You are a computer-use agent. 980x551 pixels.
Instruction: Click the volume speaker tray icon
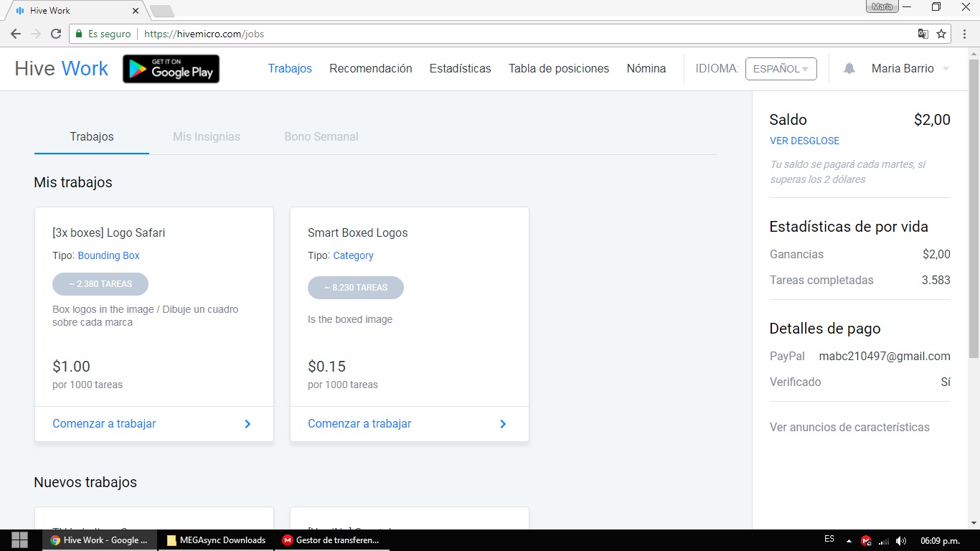coord(901,540)
